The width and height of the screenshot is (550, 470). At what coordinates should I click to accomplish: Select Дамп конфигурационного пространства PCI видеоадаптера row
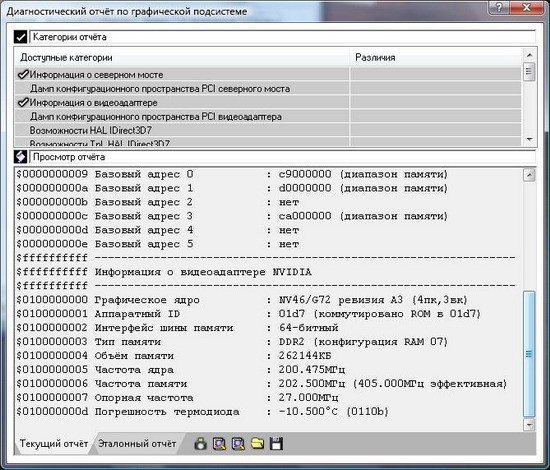(x=182, y=116)
